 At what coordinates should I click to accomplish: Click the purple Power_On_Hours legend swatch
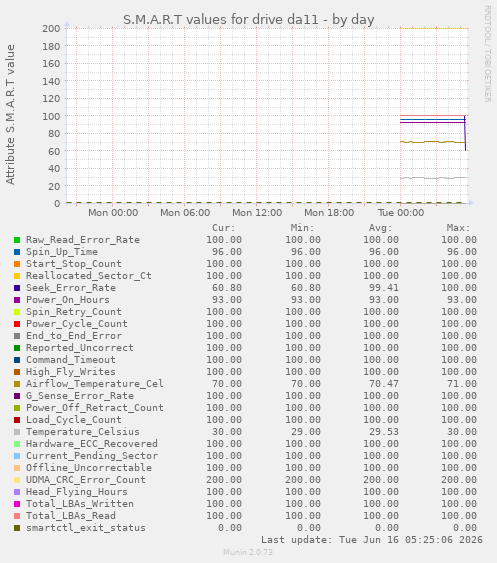(x=17, y=300)
